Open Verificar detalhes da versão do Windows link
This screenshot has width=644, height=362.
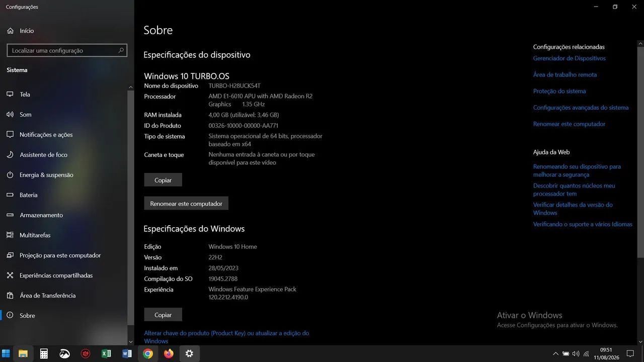click(573, 209)
